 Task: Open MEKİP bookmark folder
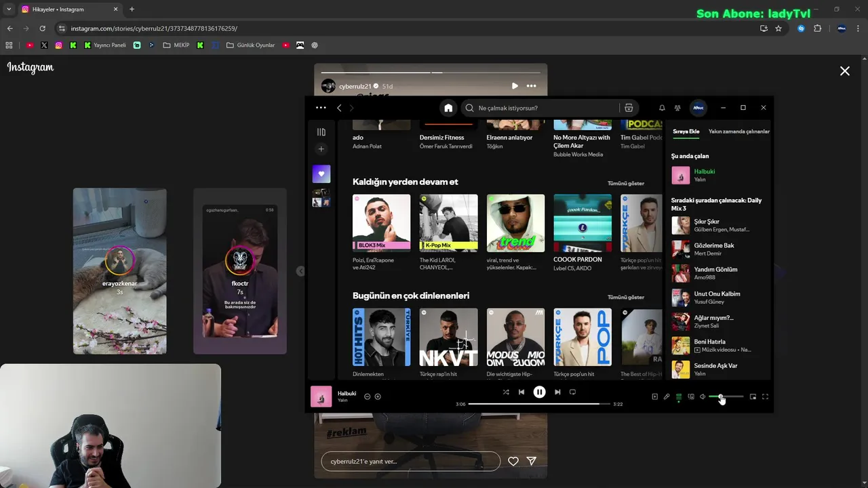pos(176,45)
